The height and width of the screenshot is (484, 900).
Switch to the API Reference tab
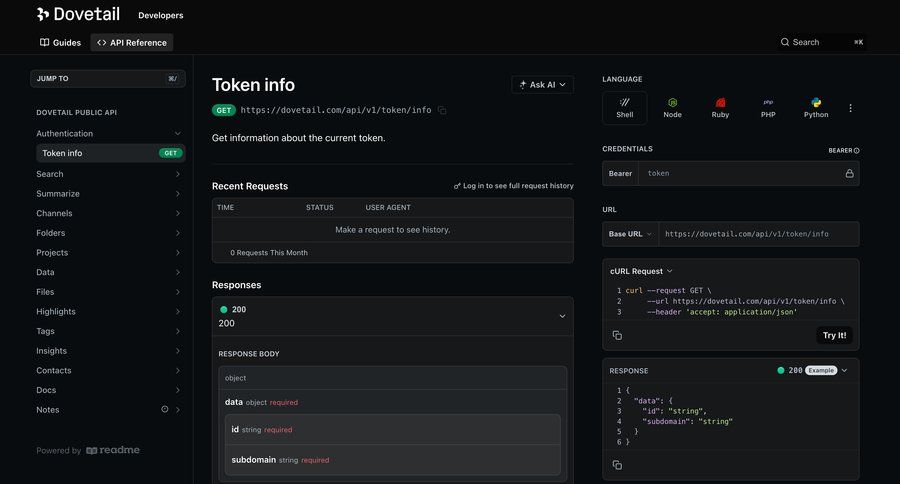point(131,42)
